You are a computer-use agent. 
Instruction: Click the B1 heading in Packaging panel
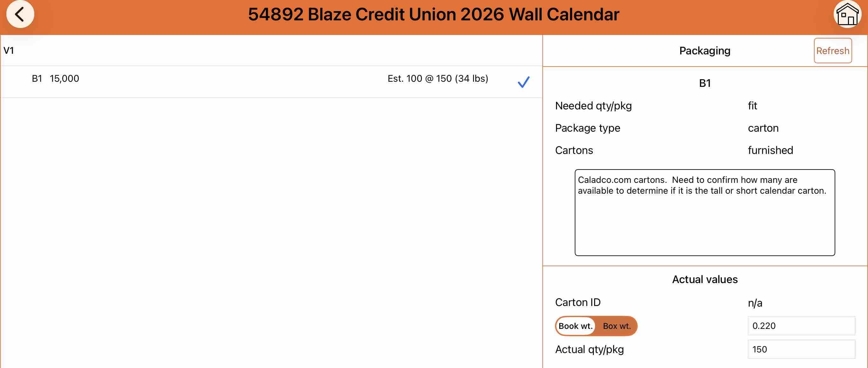click(x=705, y=83)
